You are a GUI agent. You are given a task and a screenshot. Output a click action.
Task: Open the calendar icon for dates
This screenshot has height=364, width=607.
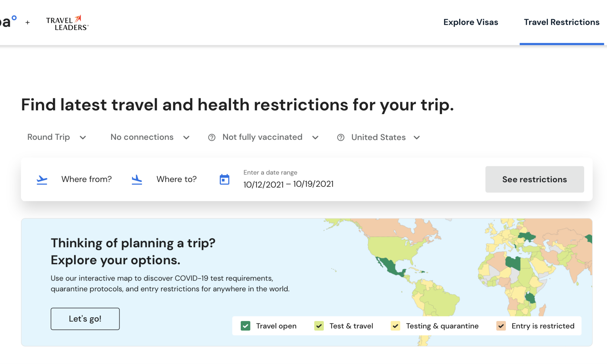[x=224, y=179]
